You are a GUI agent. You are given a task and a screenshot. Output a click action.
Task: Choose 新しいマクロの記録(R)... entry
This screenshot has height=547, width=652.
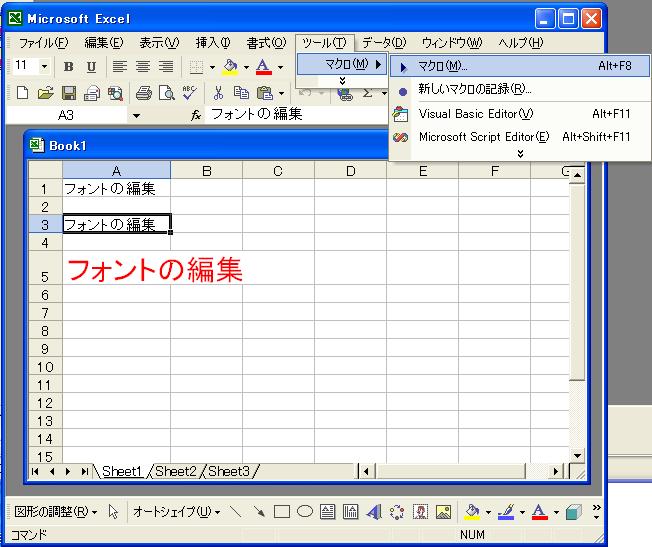pos(520,89)
